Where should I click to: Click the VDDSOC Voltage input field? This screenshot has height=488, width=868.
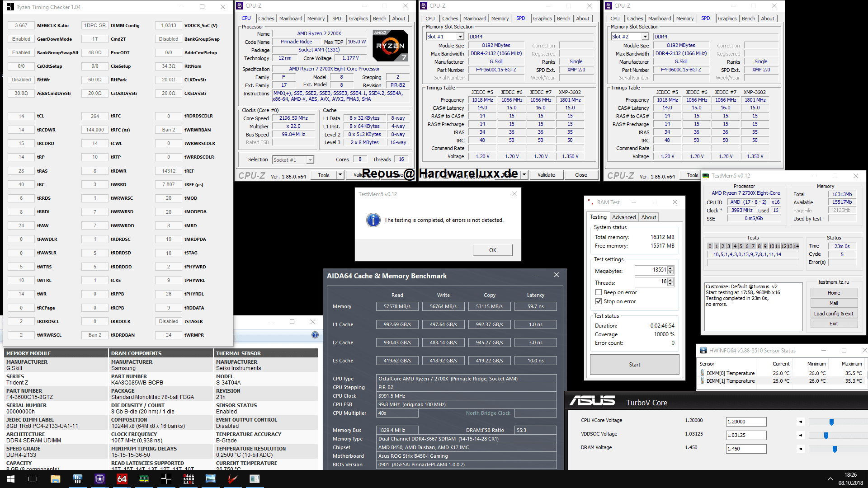click(x=746, y=435)
